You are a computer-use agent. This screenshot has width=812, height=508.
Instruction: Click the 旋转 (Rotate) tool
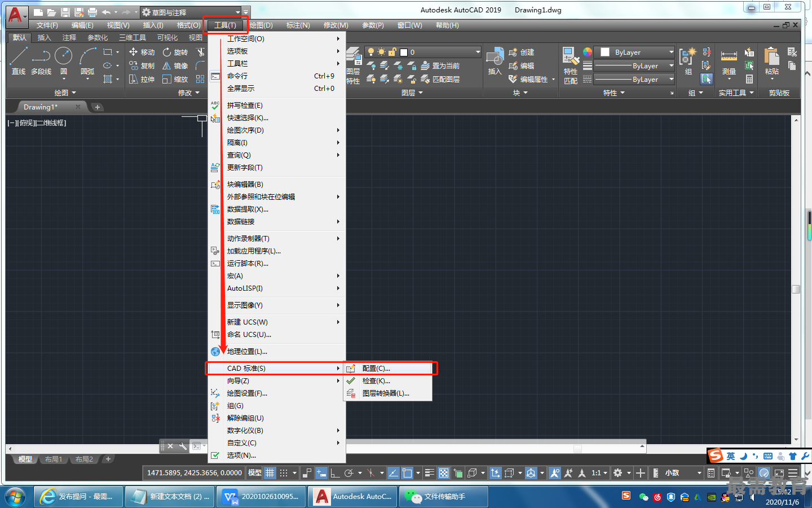[x=175, y=52]
